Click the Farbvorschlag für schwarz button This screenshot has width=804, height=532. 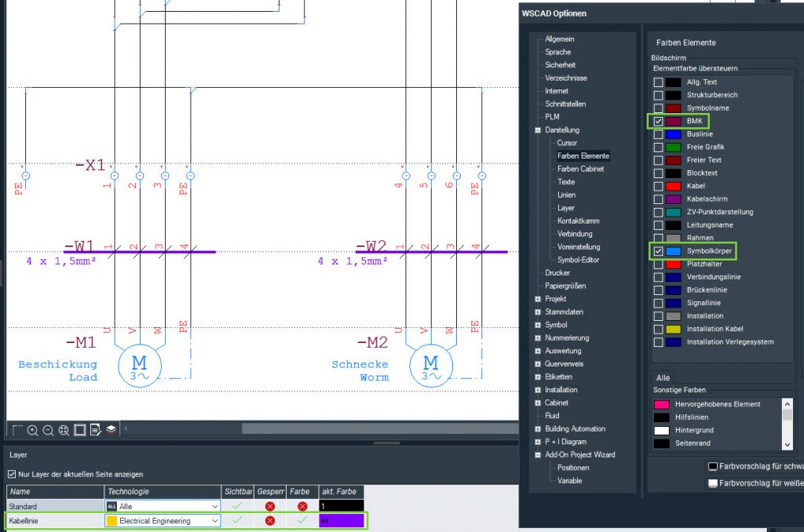[752, 465]
